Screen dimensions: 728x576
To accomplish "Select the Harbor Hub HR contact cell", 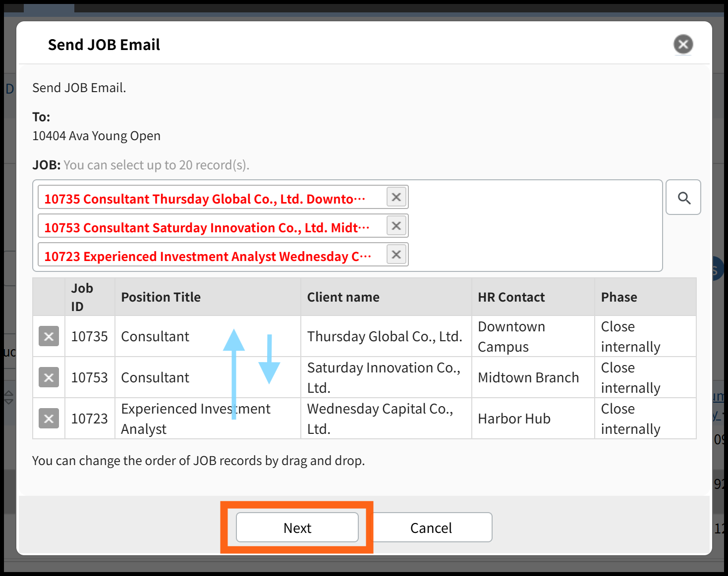I will tap(514, 419).
